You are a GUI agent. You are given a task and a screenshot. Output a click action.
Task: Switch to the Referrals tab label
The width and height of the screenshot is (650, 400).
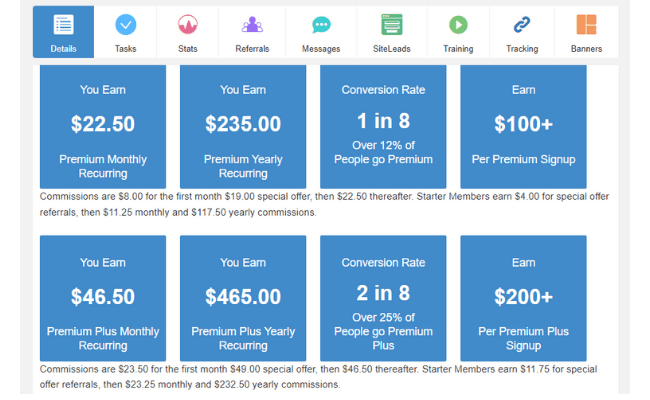[x=252, y=49]
